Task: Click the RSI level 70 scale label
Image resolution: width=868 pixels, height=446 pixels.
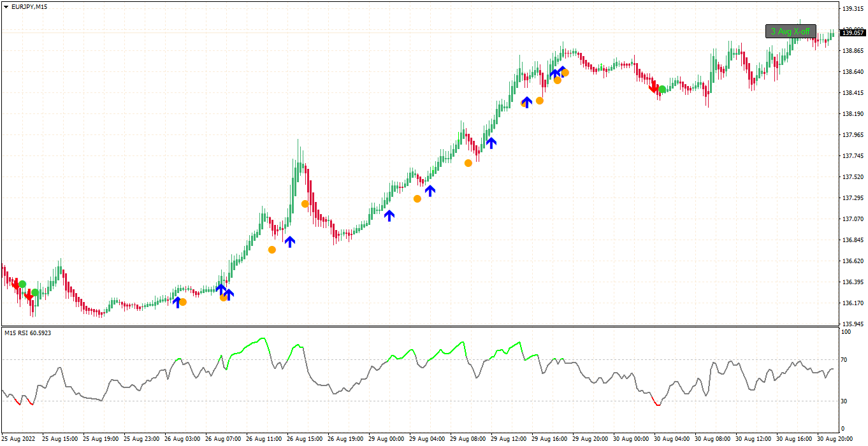Action: (845, 360)
